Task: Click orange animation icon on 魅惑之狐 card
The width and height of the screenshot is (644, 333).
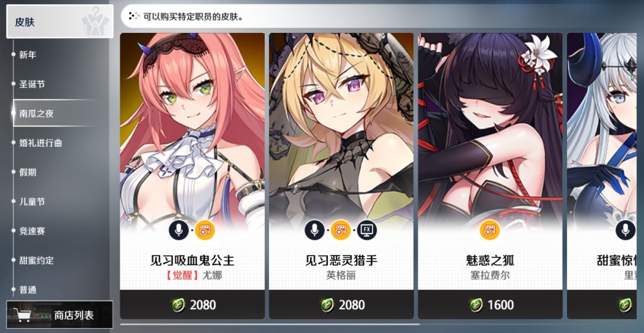Action: [490, 230]
